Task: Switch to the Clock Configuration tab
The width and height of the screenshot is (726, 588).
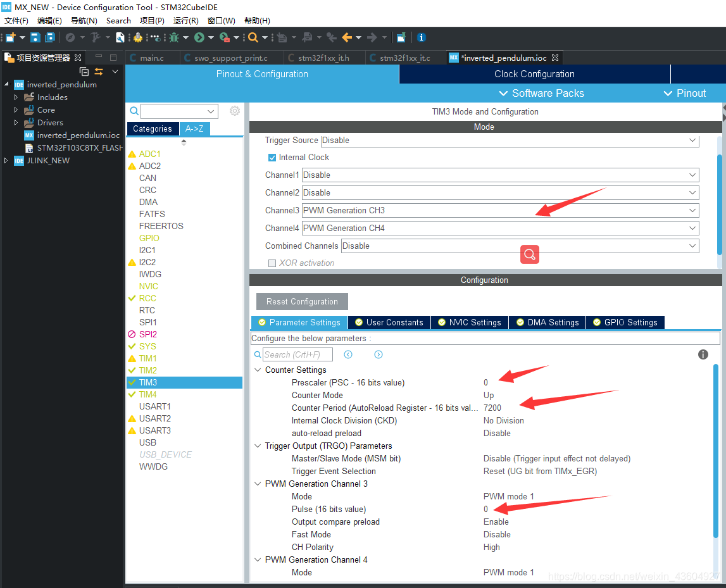Action: [x=534, y=74]
